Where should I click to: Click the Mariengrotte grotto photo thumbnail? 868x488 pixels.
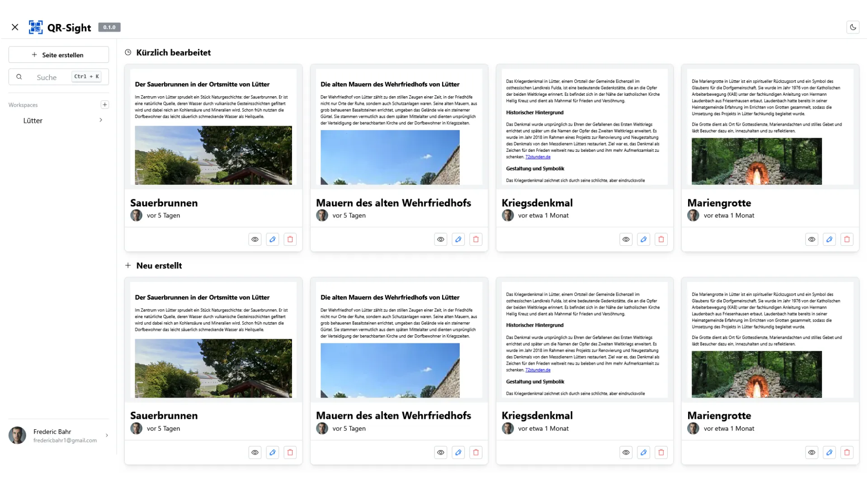click(x=757, y=161)
